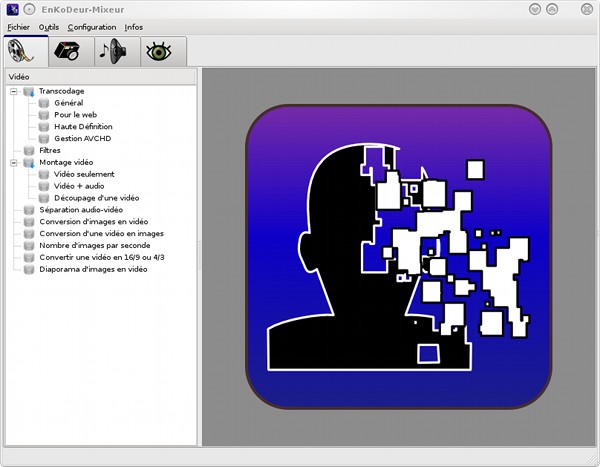Click icon beside Diaporama d'images en vidéo
600x467 pixels.
(29, 269)
